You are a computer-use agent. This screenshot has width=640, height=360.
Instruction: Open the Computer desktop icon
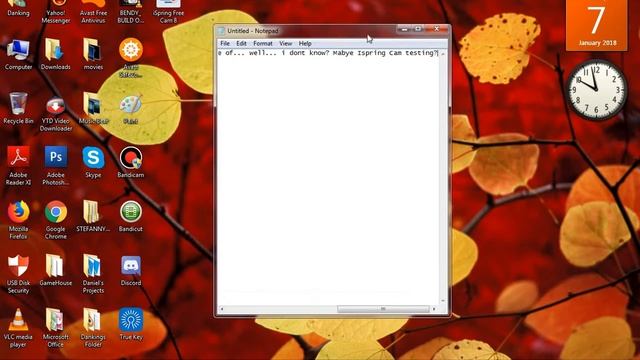(18, 55)
